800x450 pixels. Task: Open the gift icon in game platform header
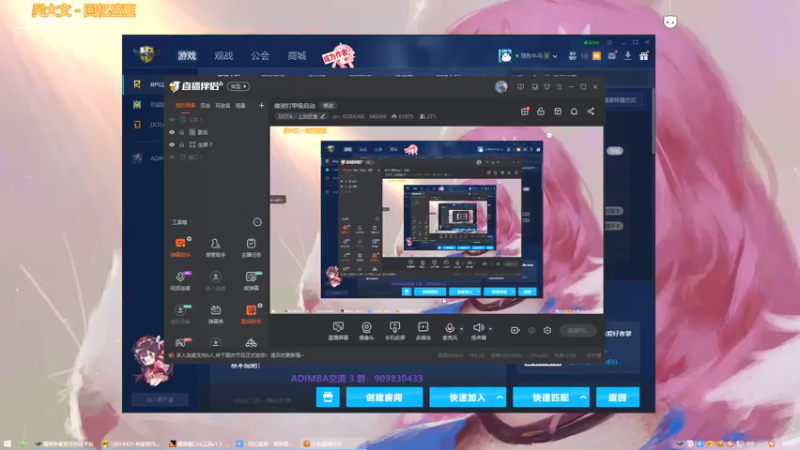tap(644, 56)
